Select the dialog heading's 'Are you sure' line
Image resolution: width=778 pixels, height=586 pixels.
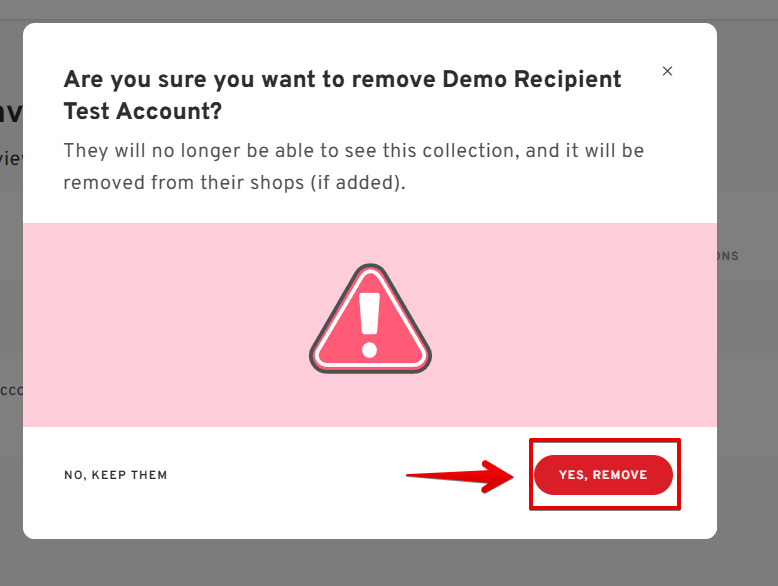click(342, 79)
